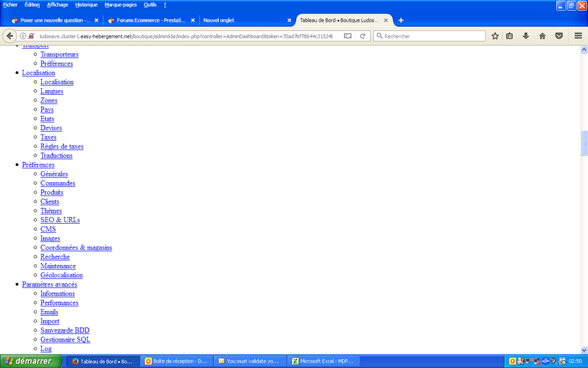
Task: Open Outils menu
Action: (150, 5)
